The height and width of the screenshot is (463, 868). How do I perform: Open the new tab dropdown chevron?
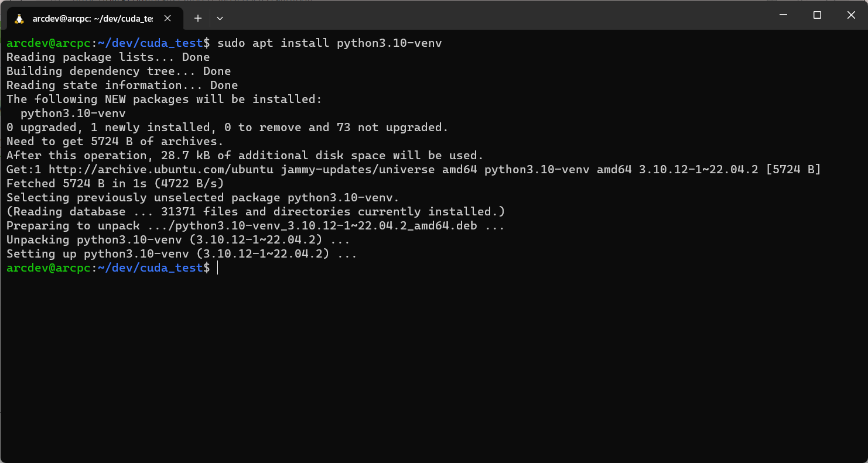[220, 18]
